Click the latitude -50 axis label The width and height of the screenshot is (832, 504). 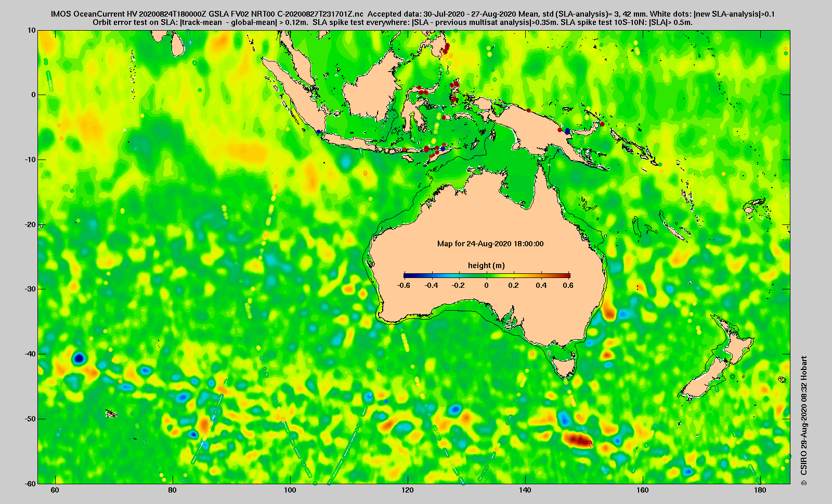tap(31, 419)
